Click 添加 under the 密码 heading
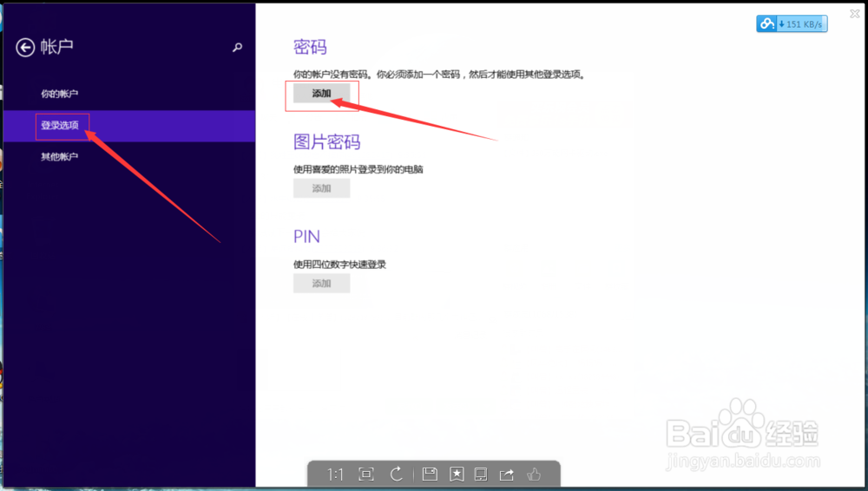 322,93
